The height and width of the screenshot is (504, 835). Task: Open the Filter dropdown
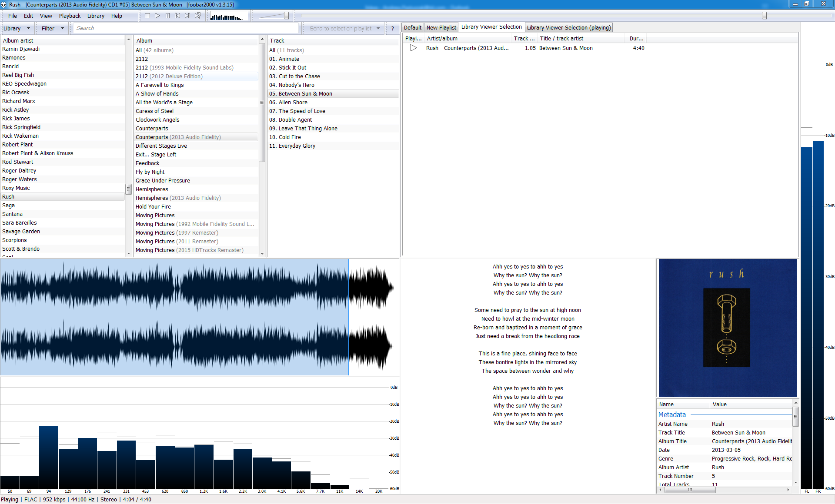tap(51, 28)
